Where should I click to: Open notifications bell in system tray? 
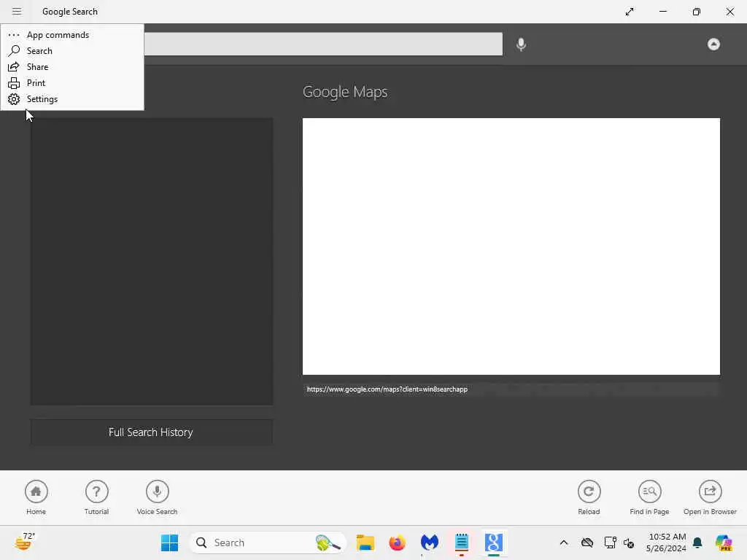click(x=697, y=542)
